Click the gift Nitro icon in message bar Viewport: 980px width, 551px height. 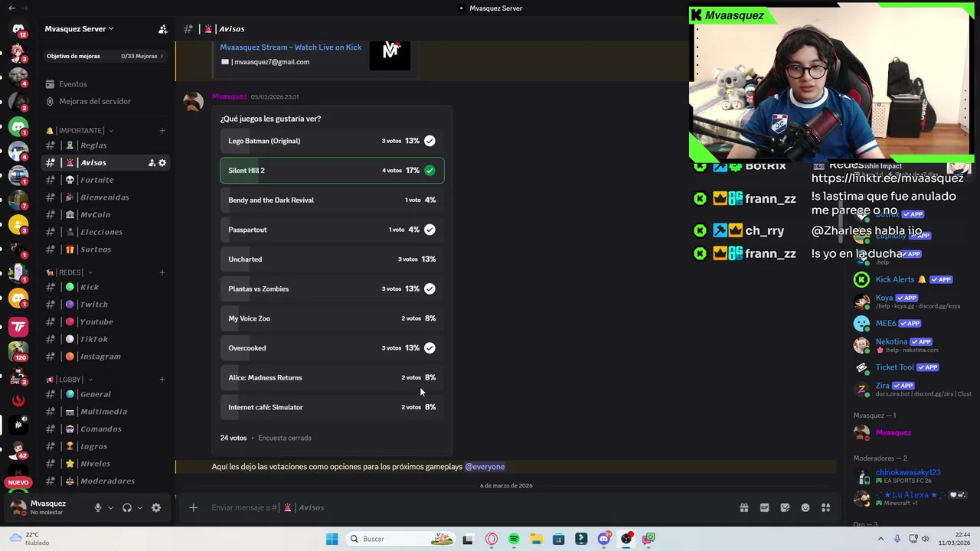click(x=743, y=507)
